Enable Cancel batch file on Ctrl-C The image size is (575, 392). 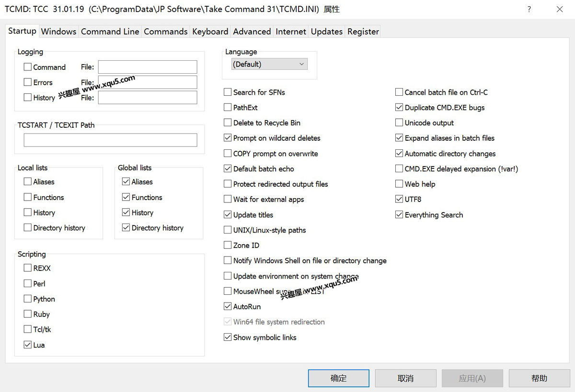click(399, 92)
